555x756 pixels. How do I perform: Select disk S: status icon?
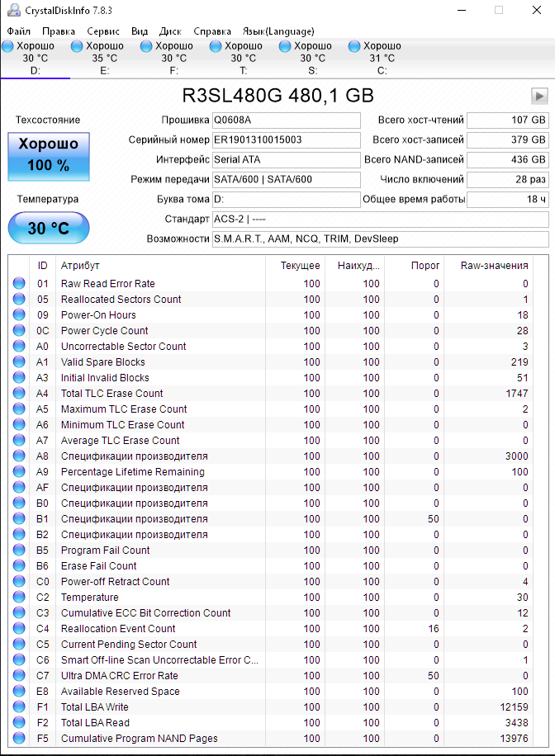coord(285,46)
